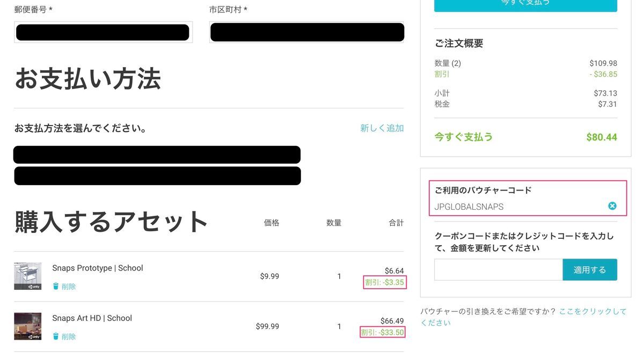Click the 今すぐ支払う button at top
644x359 pixels.
525,4
